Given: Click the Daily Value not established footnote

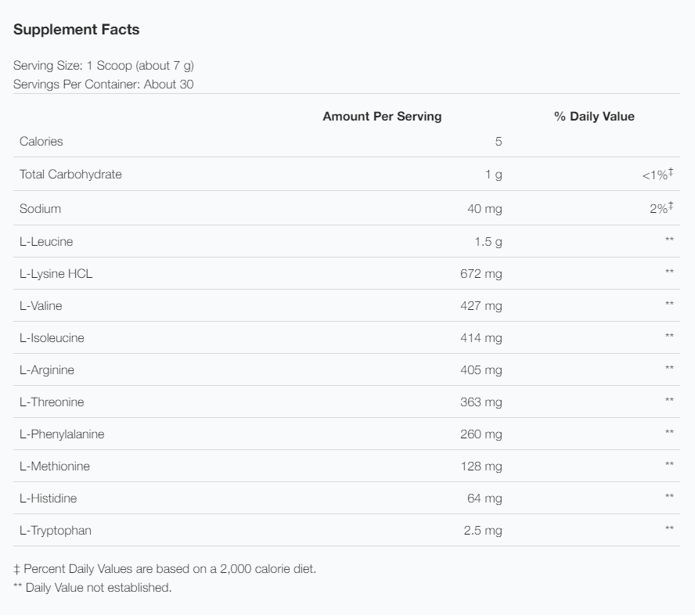Looking at the screenshot, I should click(x=92, y=588).
